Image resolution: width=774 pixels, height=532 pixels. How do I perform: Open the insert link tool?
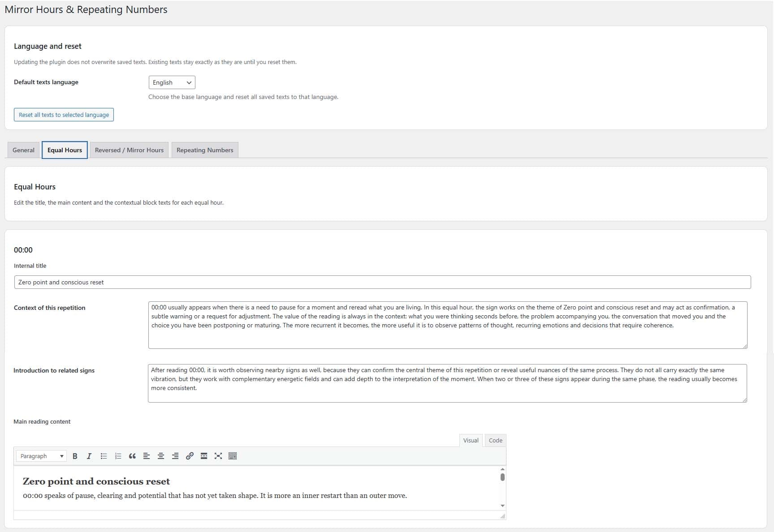[190, 456]
